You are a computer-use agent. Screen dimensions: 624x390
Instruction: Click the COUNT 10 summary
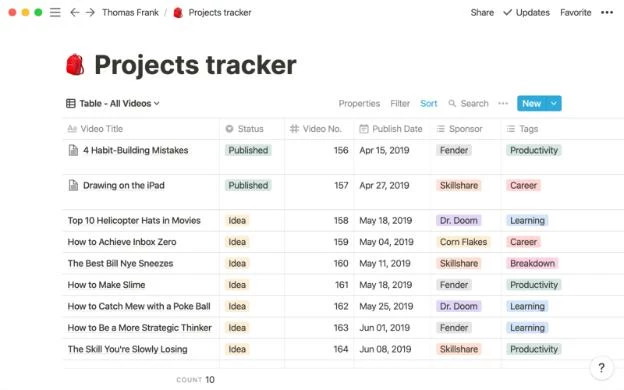(x=195, y=380)
